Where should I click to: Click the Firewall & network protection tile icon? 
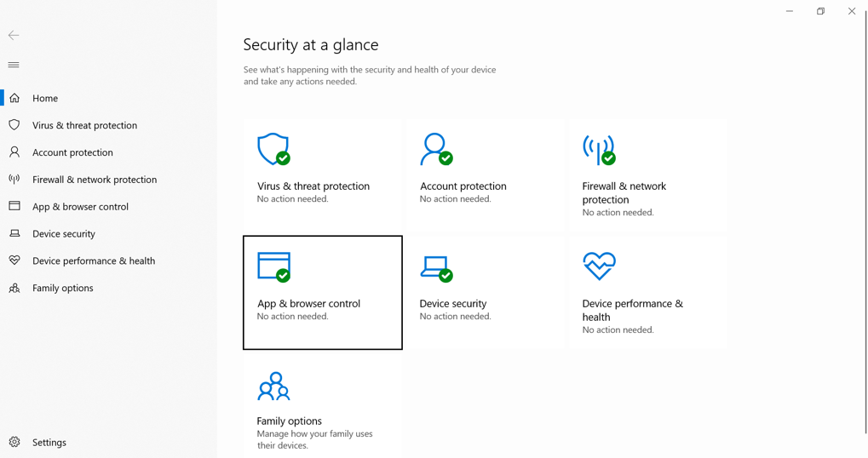[599, 149]
